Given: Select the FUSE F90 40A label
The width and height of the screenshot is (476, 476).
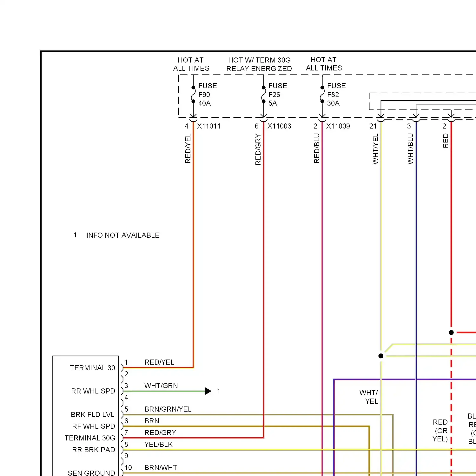Looking at the screenshot, I should pyautogui.click(x=208, y=94).
